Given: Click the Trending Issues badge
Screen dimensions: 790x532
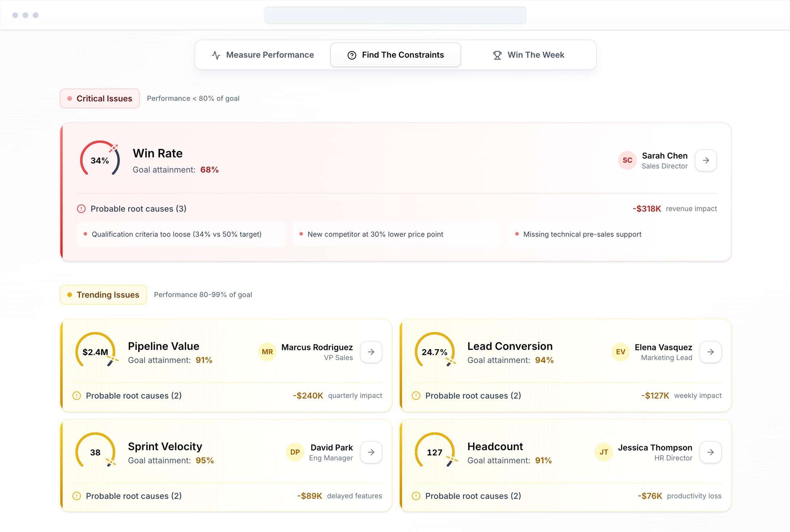Looking at the screenshot, I should [103, 295].
